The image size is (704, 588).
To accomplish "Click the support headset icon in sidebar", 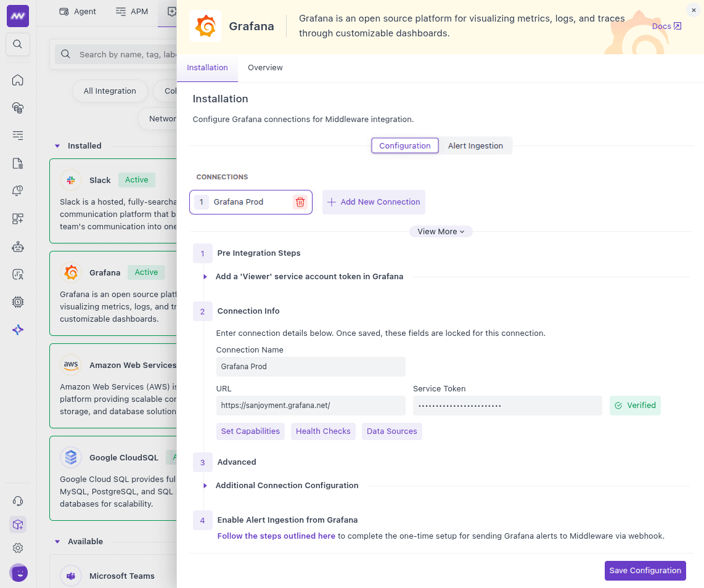I will click(18, 501).
